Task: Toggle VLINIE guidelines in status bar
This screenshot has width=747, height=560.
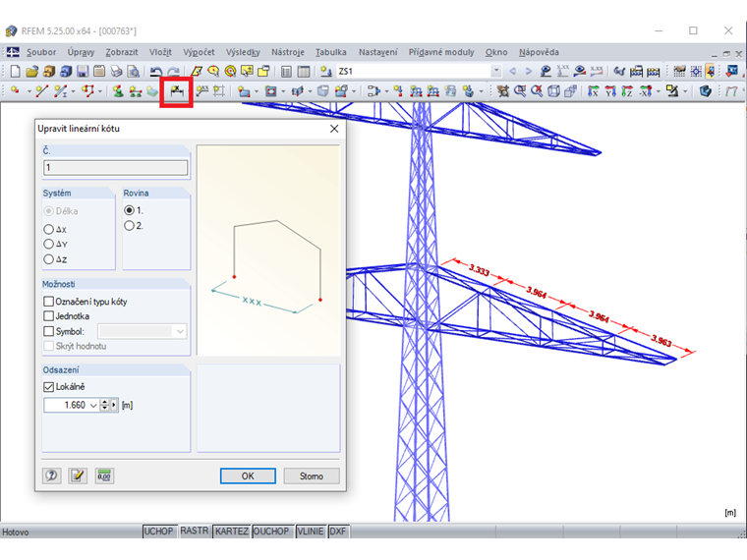Action: [x=311, y=531]
